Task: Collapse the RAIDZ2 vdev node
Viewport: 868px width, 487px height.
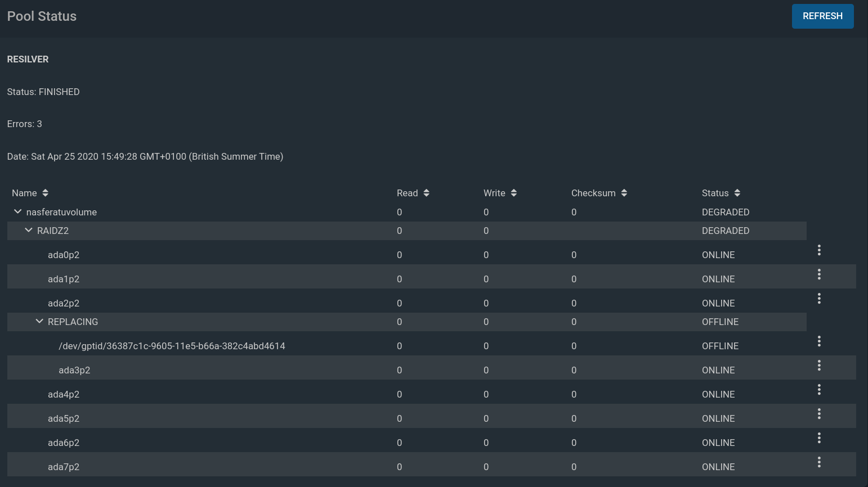Action: point(28,230)
